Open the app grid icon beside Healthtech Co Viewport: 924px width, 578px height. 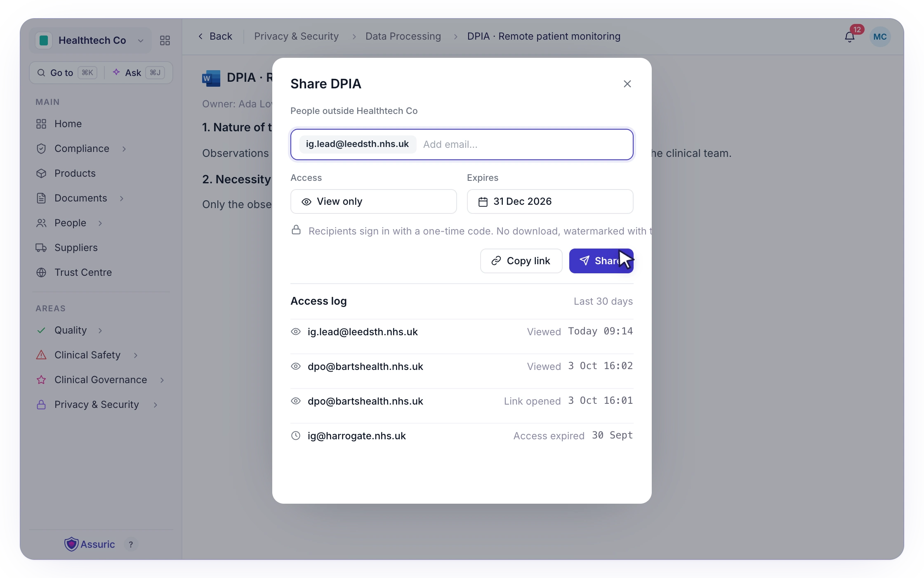click(165, 40)
